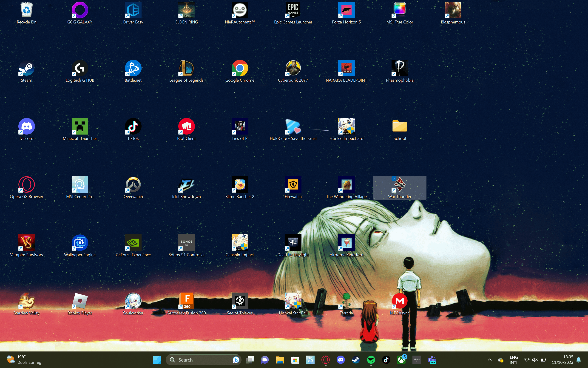This screenshot has width=588, height=368.
Task: Click the TikTok desktop icon
Action: [133, 129]
